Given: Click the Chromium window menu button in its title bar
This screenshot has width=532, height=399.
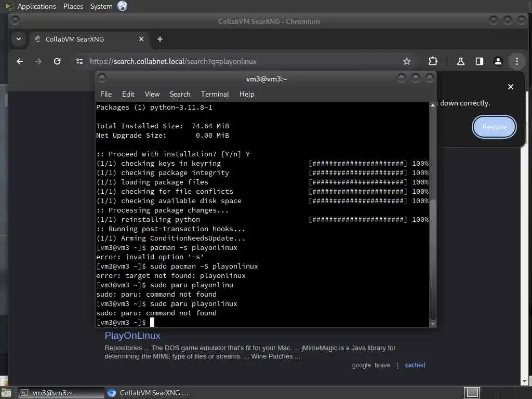Looking at the screenshot, I should [x=15, y=21].
